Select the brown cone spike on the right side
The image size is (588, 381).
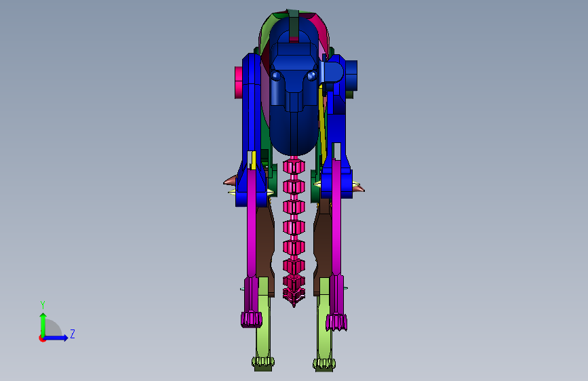[x=359, y=188]
